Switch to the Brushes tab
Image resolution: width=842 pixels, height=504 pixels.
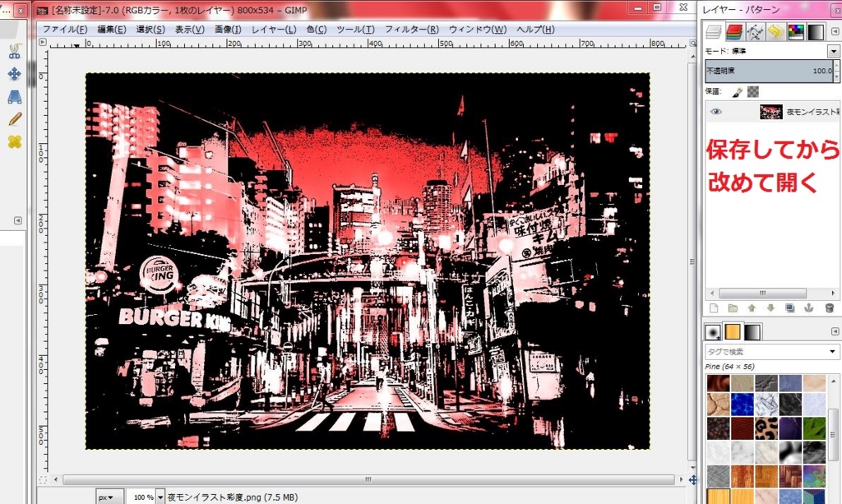pos(713,332)
